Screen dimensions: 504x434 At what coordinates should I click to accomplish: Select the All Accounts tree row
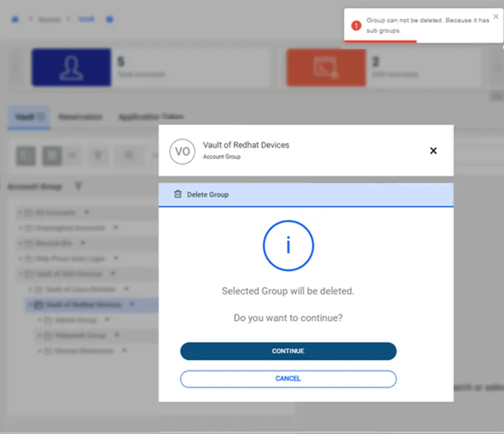pos(87,213)
